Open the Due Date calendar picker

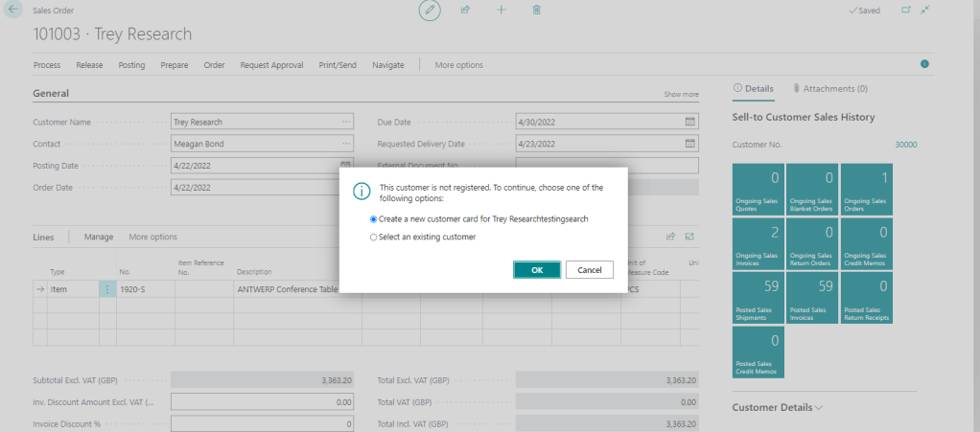689,123
